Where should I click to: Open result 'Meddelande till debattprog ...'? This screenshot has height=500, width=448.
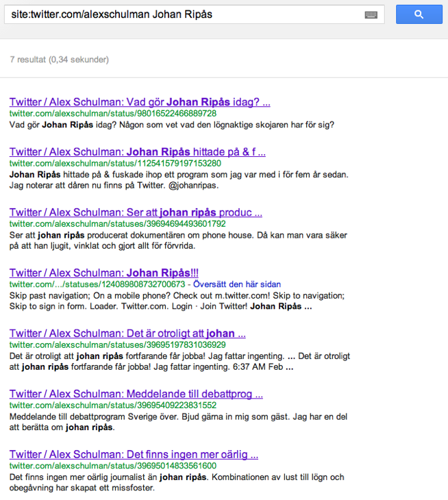coord(136,394)
